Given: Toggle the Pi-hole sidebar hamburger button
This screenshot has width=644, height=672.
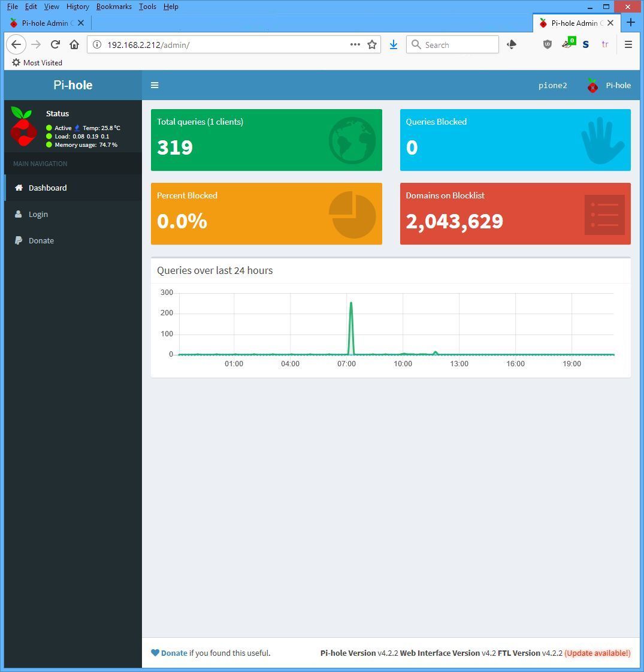Looking at the screenshot, I should 155,85.
